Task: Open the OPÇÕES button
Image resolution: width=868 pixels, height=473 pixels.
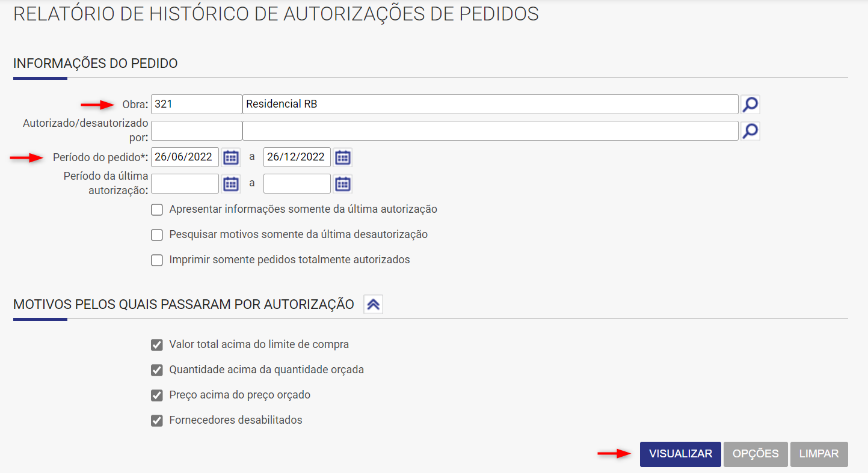Action: 756,454
